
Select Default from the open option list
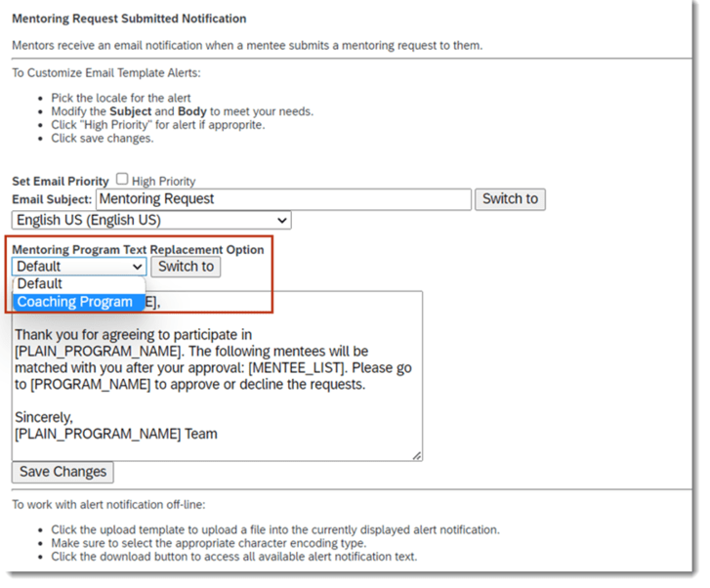pyautogui.click(x=40, y=284)
